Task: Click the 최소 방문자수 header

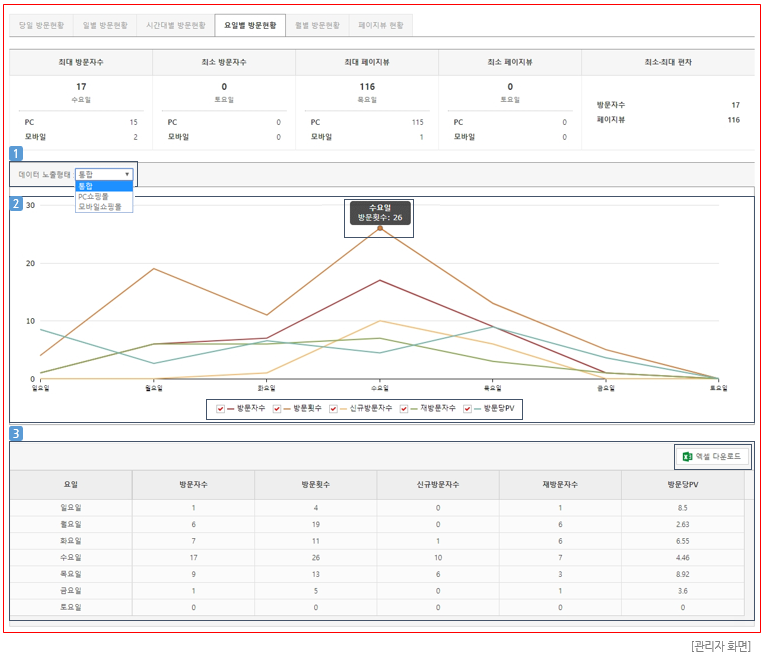Action: (224, 62)
